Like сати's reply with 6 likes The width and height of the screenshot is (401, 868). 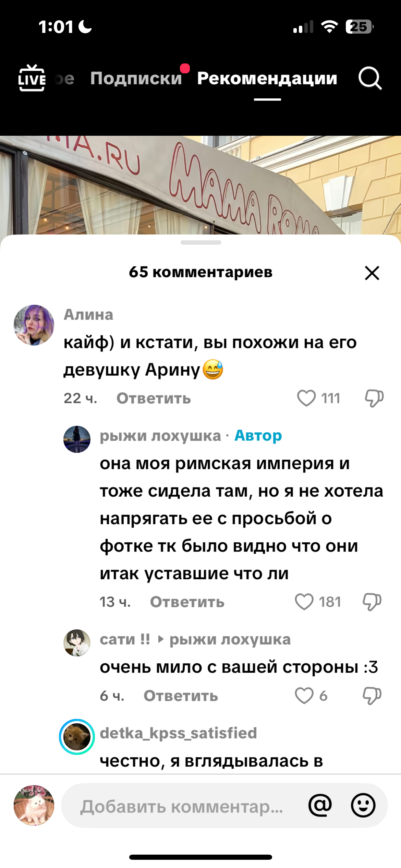coord(304,696)
